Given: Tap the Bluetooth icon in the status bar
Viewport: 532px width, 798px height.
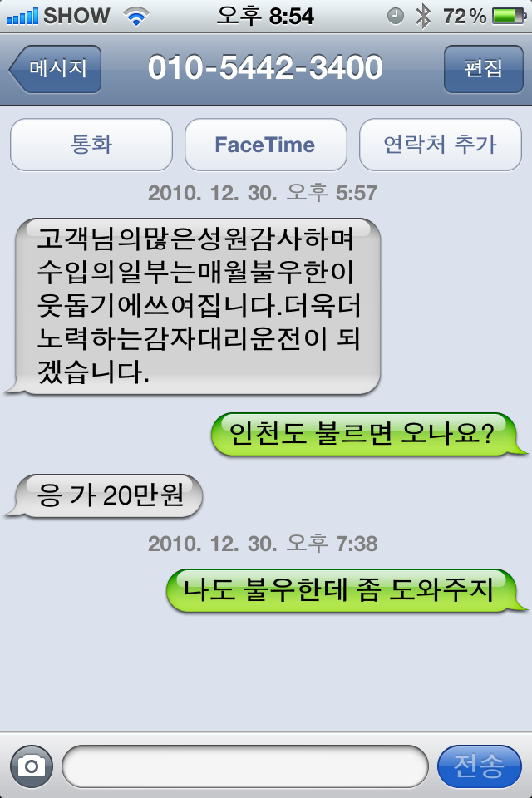Looking at the screenshot, I should point(422,17).
